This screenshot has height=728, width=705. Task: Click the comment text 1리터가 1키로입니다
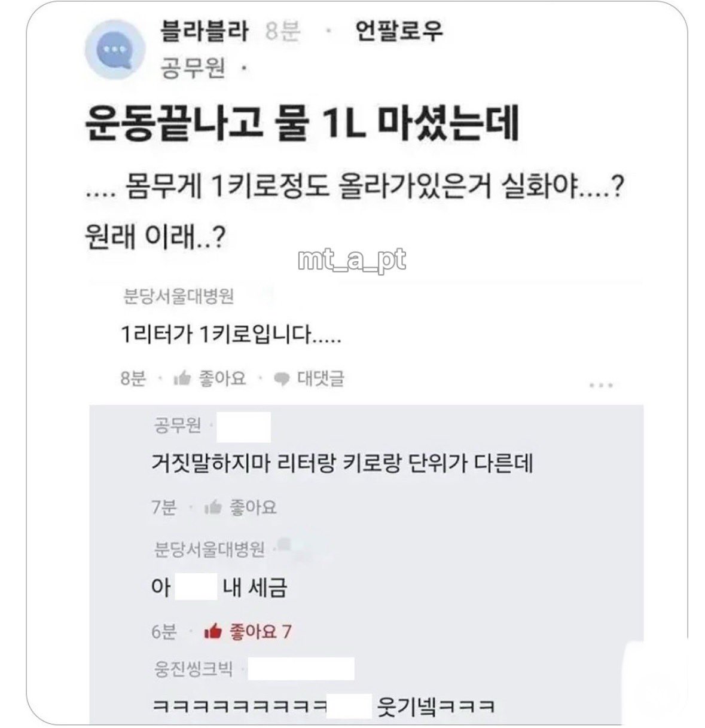(x=230, y=336)
